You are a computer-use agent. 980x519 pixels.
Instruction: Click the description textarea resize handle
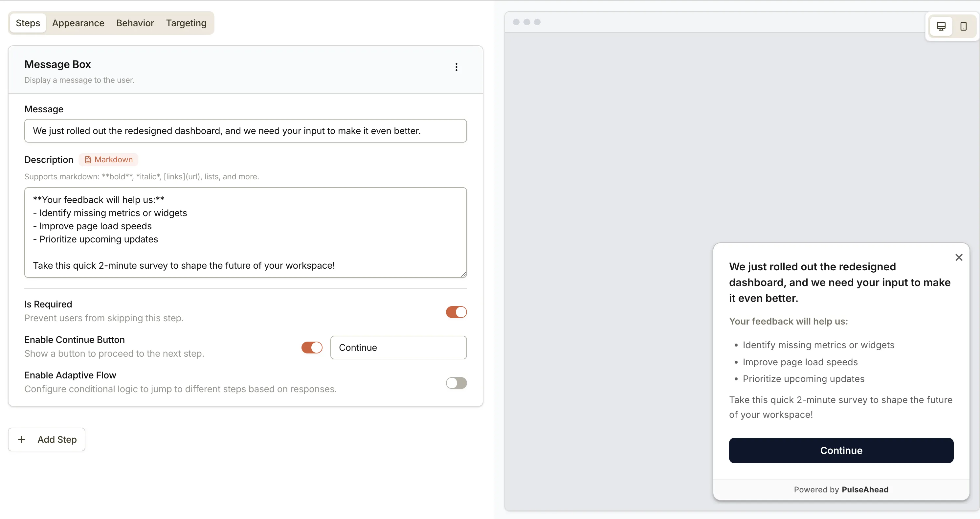(464, 274)
